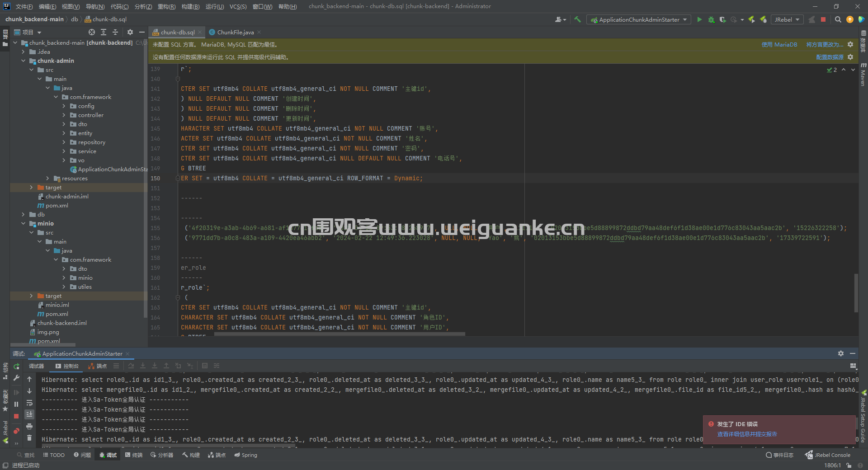Click 使用 MariaDB link
Viewport: 868px width, 470px height.
(779, 44)
